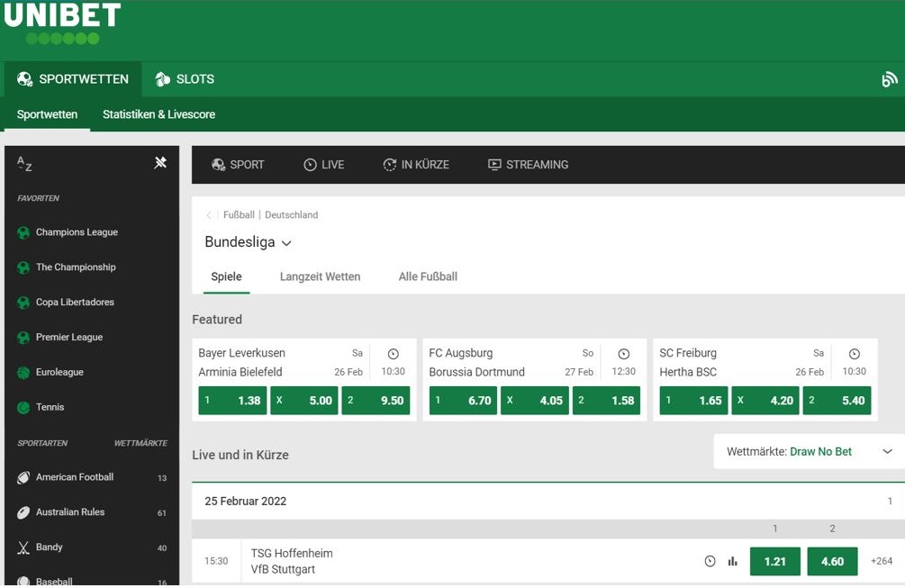Click the Euroleague basketball icon
The height and width of the screenshot is (588, 905).
click(x=23, y=373)
